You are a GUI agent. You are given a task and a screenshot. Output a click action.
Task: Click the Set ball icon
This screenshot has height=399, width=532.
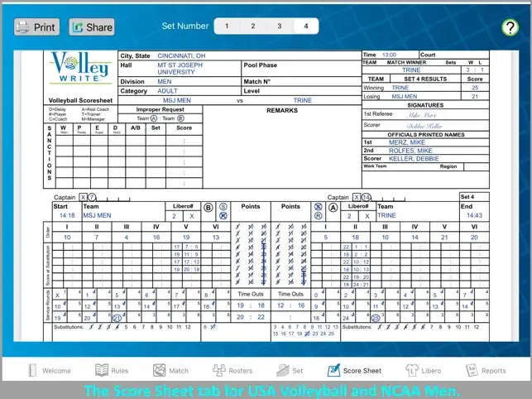(283, 370)
